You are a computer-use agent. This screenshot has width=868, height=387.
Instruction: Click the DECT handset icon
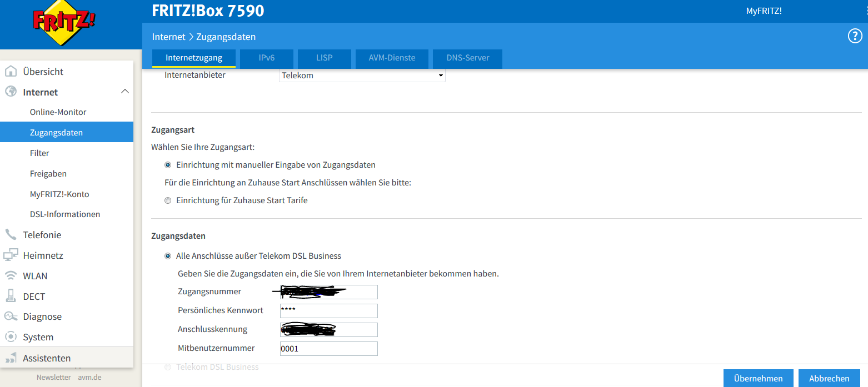point(11,296)
